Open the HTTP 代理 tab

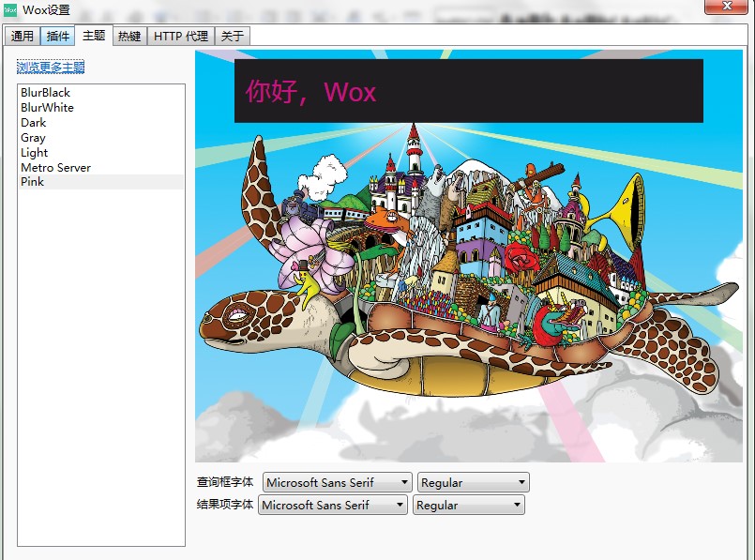[x=177, y=36]
